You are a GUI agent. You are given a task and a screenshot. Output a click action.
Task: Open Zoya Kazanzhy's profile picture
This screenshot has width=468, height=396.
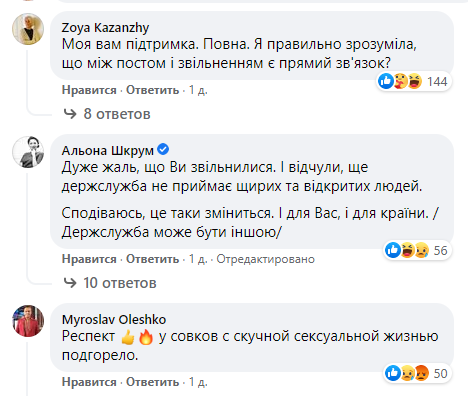(x=28, y=29)
